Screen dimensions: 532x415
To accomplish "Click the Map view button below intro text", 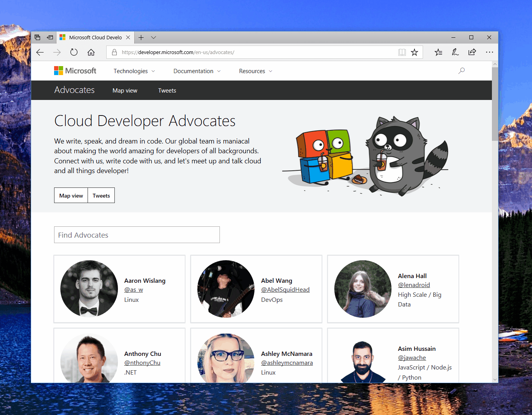I will [x=71, y=196].
